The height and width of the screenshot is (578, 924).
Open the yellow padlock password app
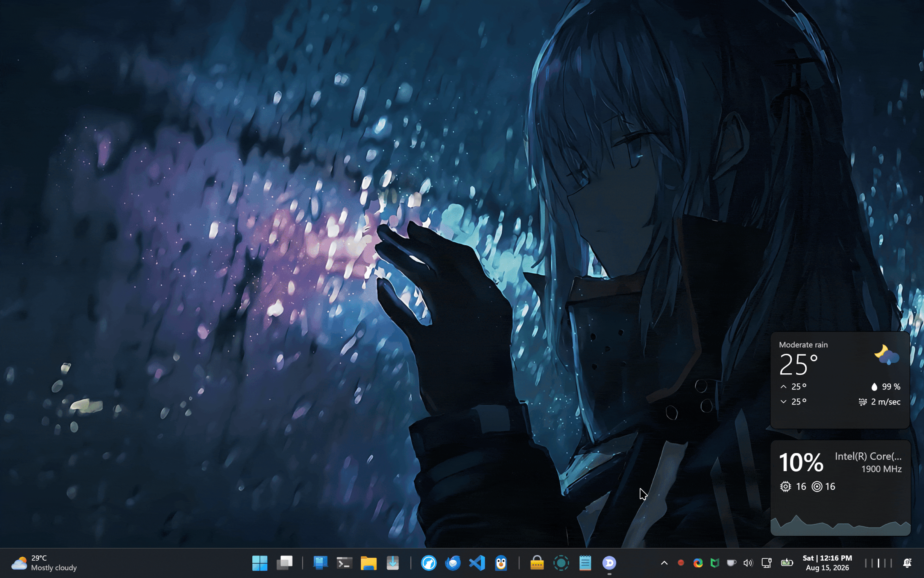click(x=537, y=563)
